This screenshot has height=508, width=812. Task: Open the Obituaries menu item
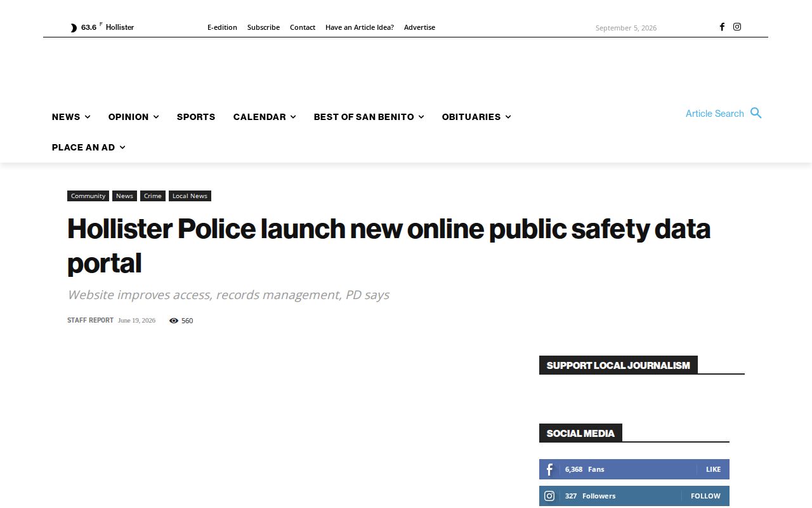tap(471, 117)
